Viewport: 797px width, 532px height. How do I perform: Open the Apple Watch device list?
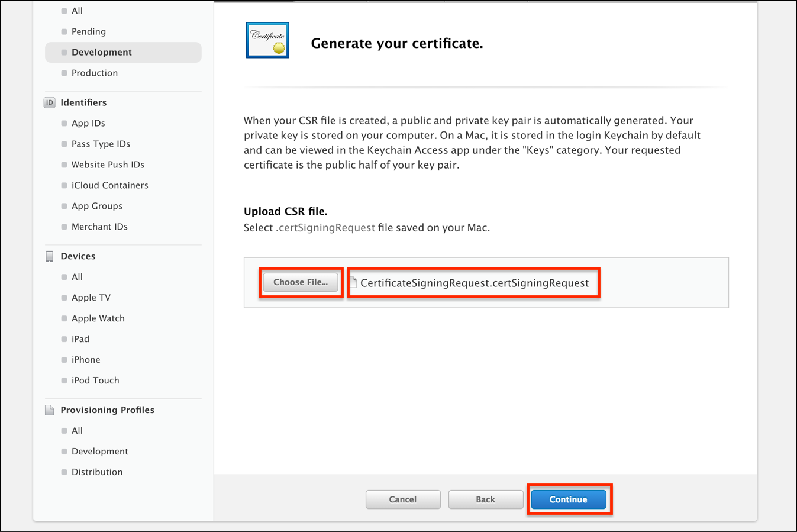click(x=98, y=318)
